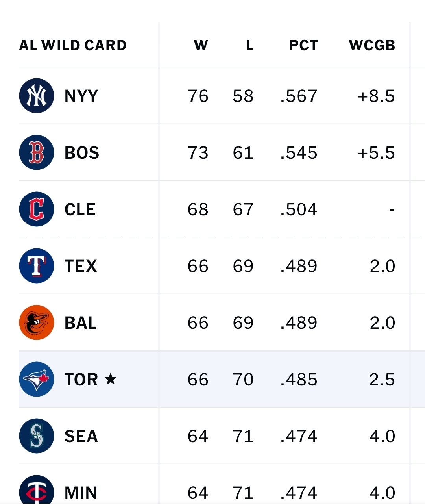Select the BAL team name
This screenshot has height=504, width=425.
click(x=81, y=323)
